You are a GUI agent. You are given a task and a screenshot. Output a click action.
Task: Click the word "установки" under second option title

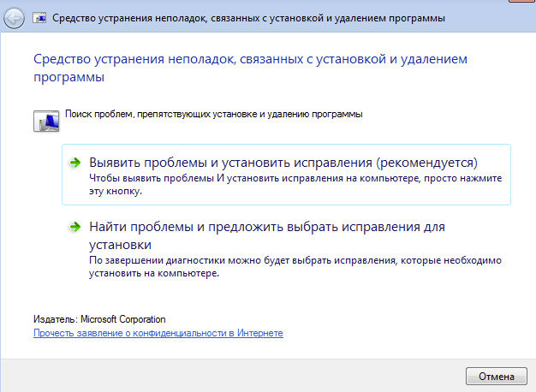[x=121, y=243]
